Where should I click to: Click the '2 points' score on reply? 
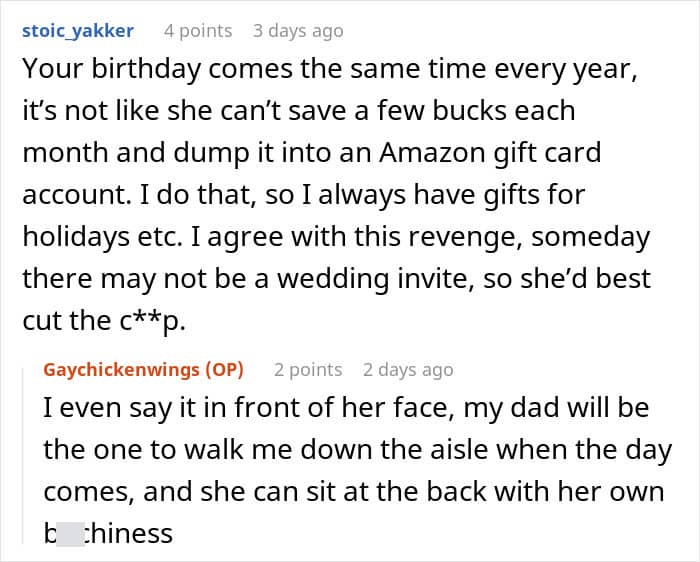(308, 370)
